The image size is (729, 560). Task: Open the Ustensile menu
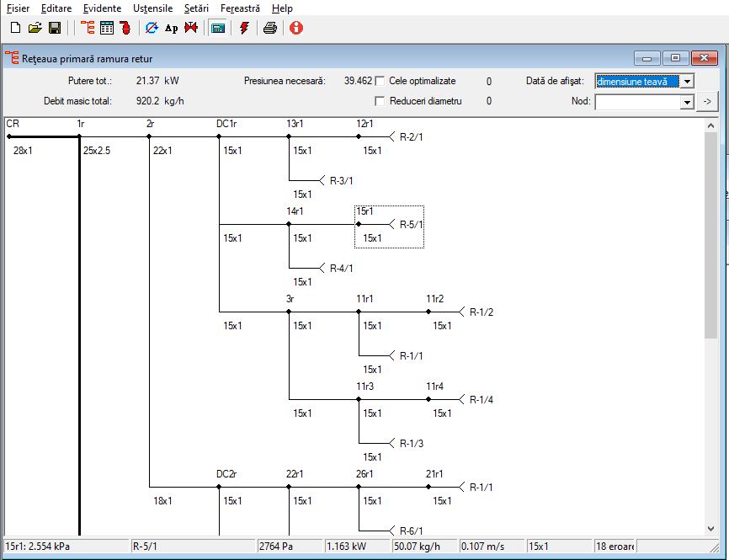click(x=152, y=8)
